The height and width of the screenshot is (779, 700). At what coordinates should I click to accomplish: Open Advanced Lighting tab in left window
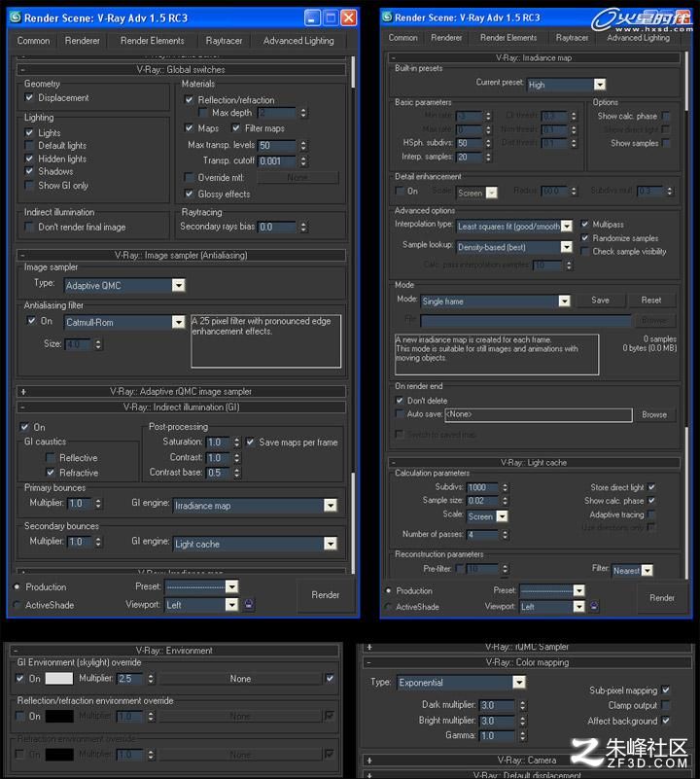pos(298,41)
